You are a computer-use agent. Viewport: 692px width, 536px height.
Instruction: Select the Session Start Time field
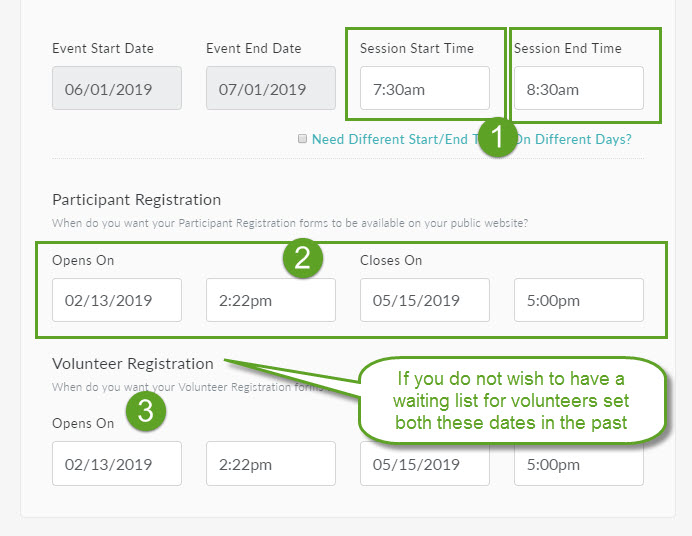tap(425, 88)
